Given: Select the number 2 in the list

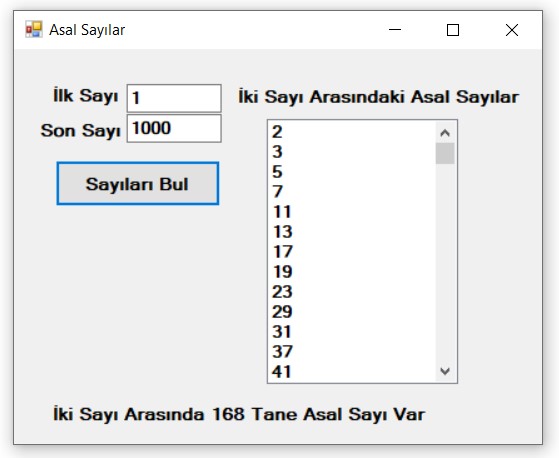Looking at the screenshot, I should [x=352, y=132].
